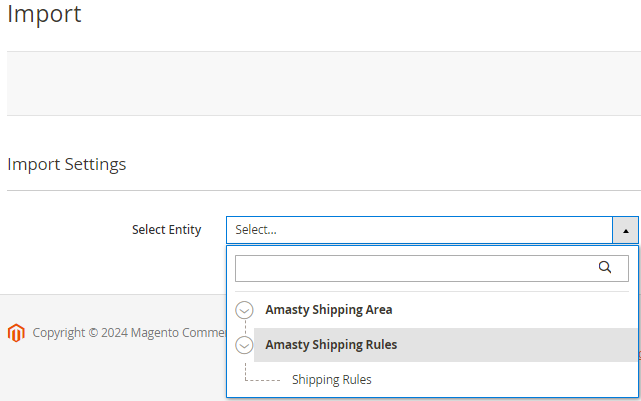Select the Shipping Rules child entity
The height and width of the screenshot is (401, 641).
(x=332, y=380)
